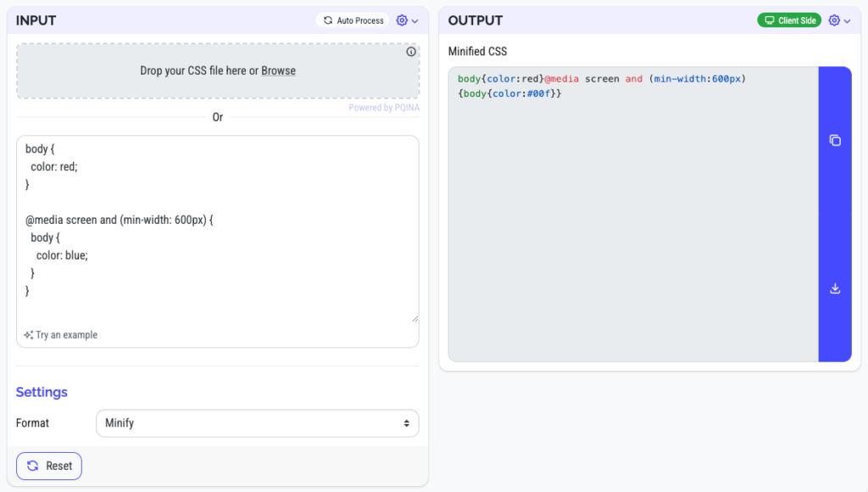
Task: Click the INPUT panel title
Action: (36, 20)
